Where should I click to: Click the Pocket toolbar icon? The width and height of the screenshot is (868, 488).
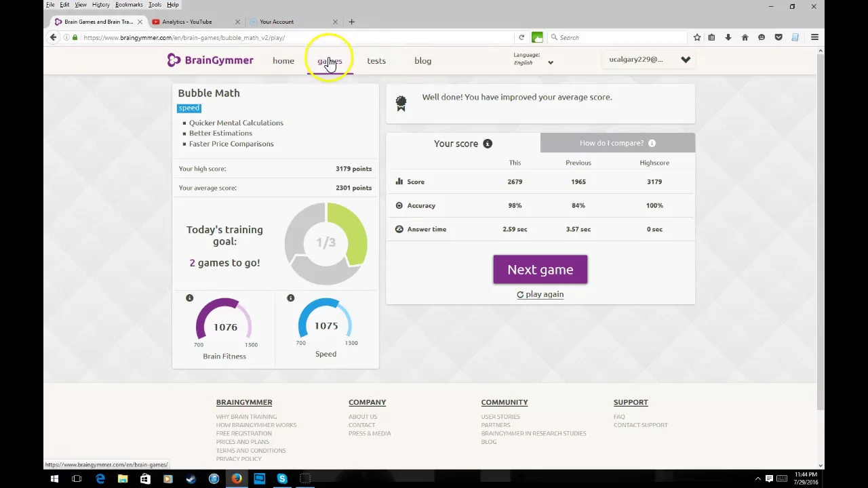[x=778, y=37]
